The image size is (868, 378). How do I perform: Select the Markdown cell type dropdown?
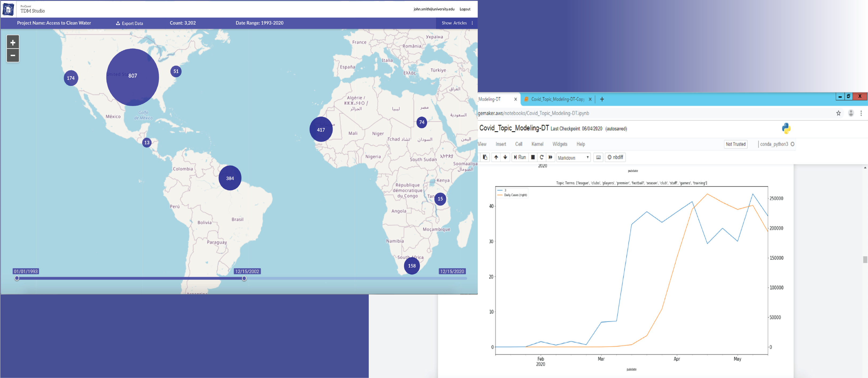pos(573,157)
